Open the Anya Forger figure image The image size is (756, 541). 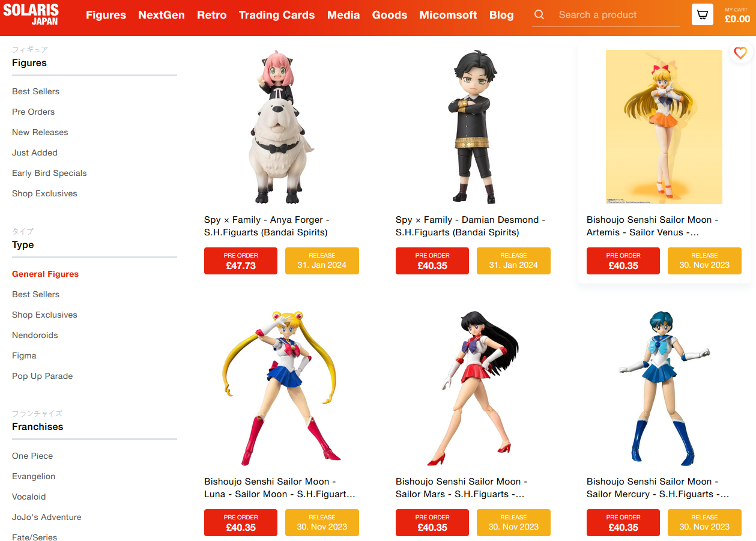(281, 127)
